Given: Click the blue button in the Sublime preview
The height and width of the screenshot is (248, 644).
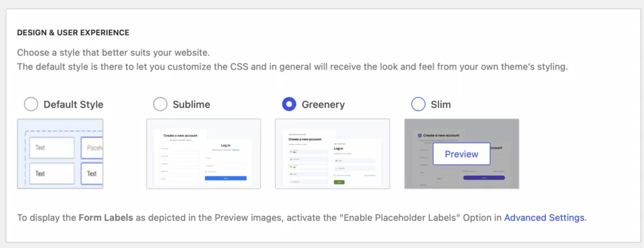Looking at the screenshot, I should pos(226,178).
